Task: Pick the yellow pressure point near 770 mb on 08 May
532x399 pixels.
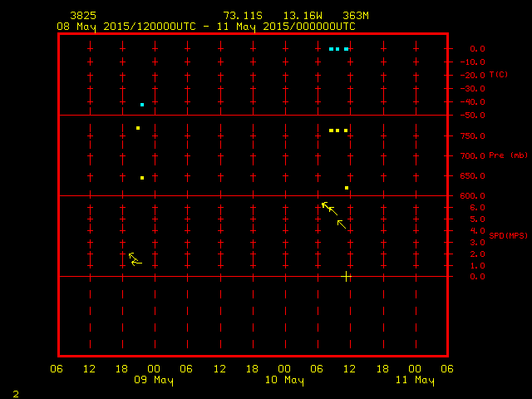Action: coord(138,128)
